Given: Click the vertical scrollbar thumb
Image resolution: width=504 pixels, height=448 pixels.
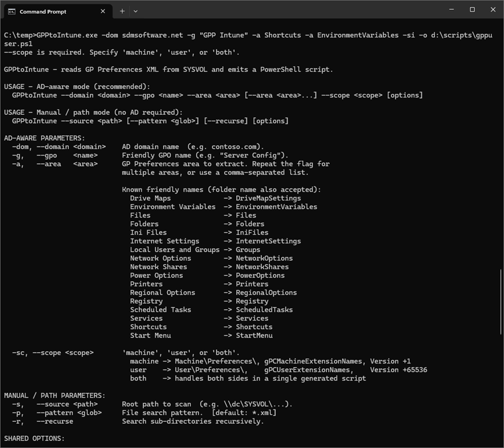Looking at the screenshot, I should click(501, 302).
